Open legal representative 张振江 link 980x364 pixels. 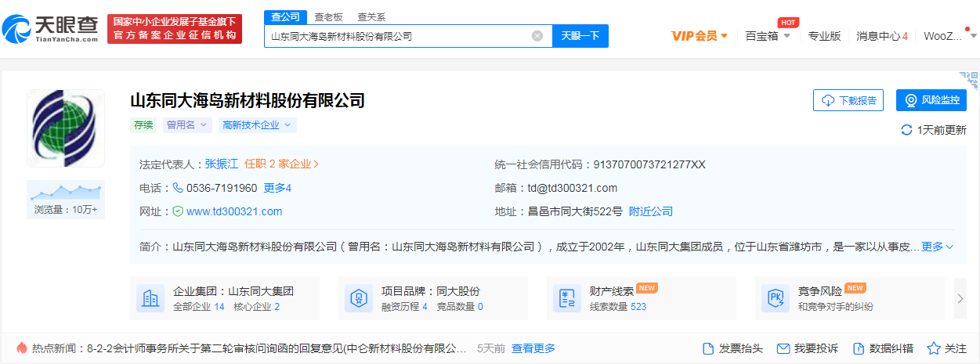[x=222, y=164]
